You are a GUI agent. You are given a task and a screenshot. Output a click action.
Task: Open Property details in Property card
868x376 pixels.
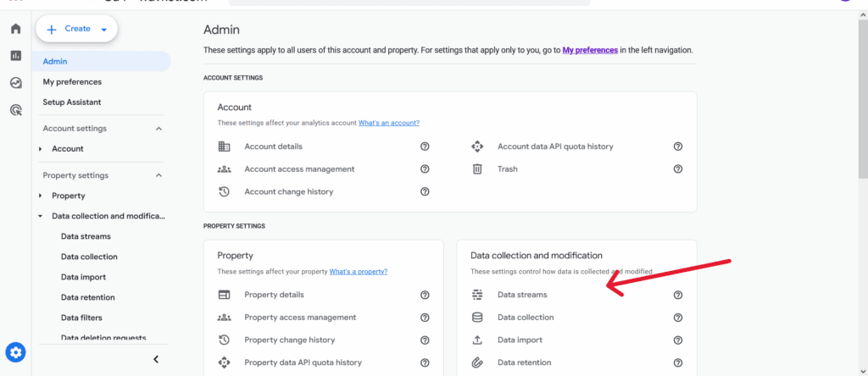coord(274,295)
